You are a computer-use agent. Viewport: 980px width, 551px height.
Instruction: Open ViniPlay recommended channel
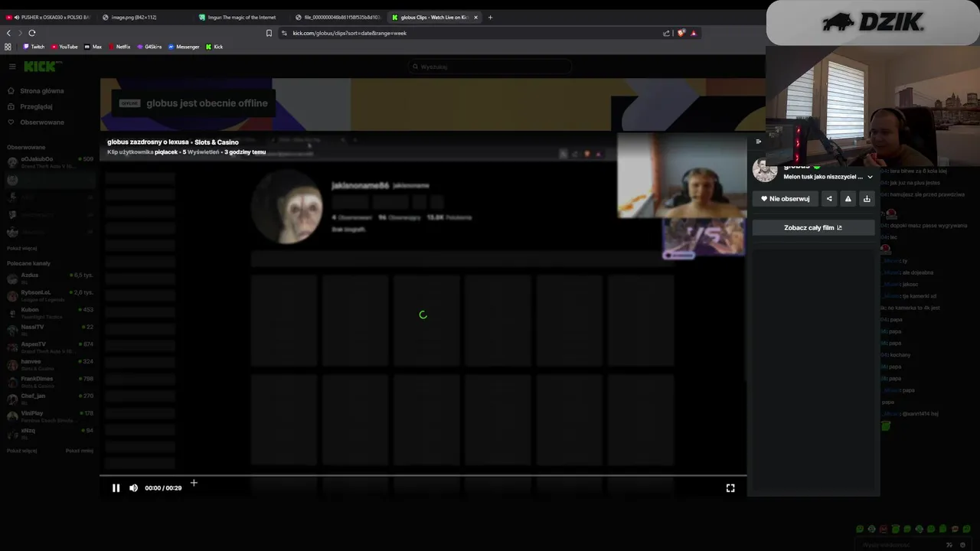(50, 416)
